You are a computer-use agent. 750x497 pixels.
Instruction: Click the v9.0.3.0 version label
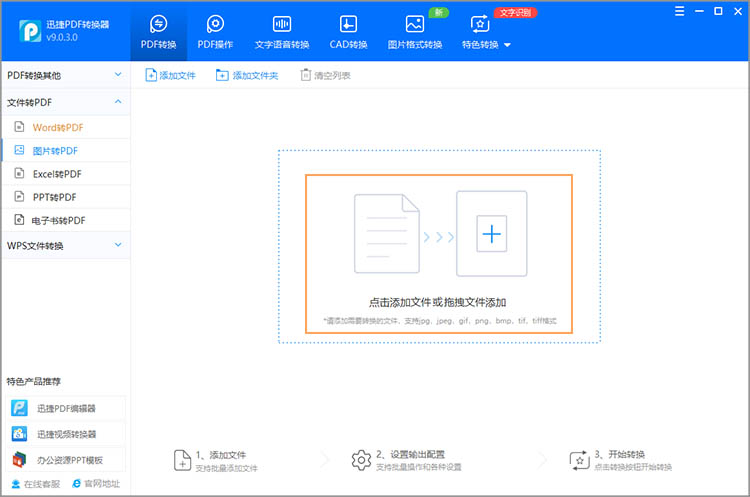(62, 37)
